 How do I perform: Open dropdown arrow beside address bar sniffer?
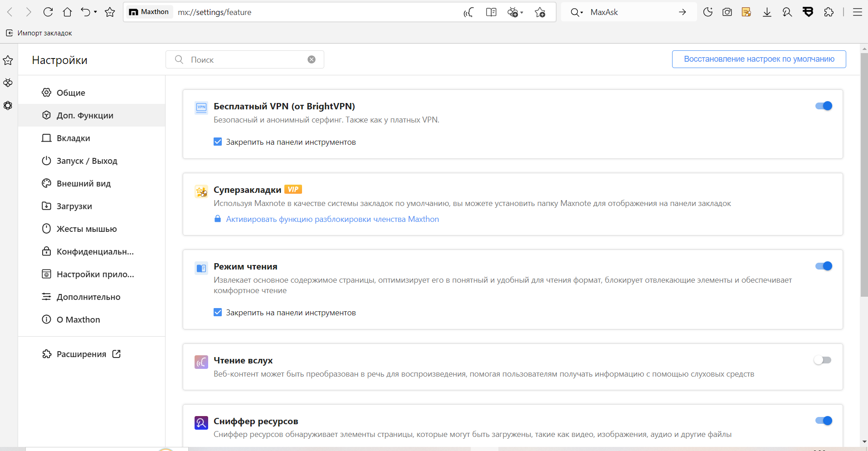522,13
